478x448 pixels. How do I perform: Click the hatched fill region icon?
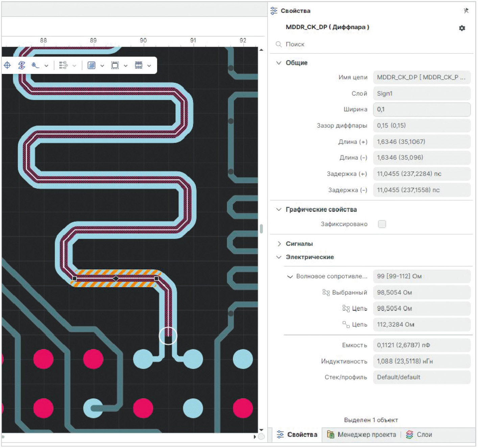[x=91, y=65]
